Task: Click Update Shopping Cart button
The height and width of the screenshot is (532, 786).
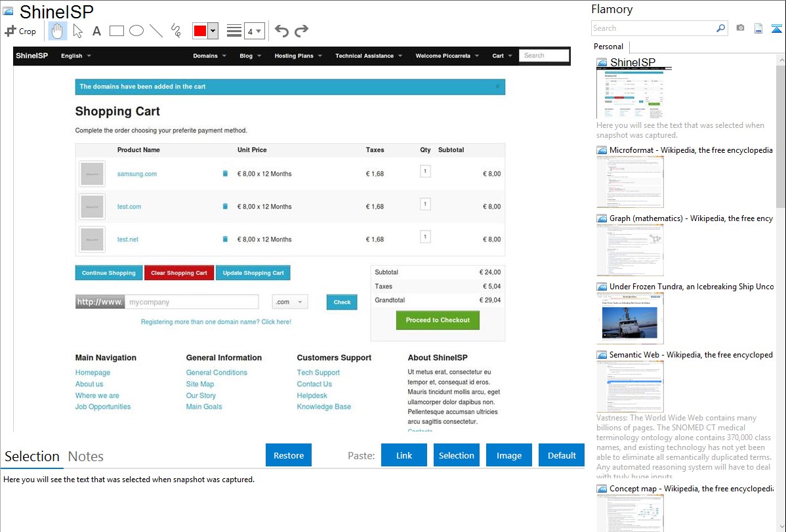Action: click(x=253, y=273)
